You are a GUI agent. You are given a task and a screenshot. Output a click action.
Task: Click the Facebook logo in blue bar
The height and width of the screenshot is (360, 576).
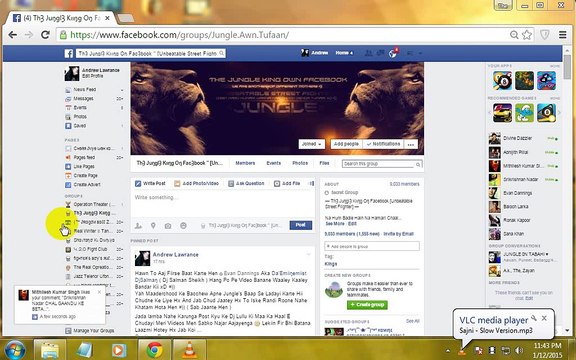[69, 54]
